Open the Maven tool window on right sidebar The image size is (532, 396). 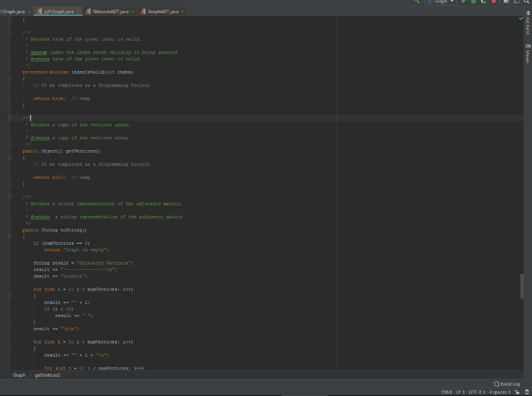[x=527, y=52]
